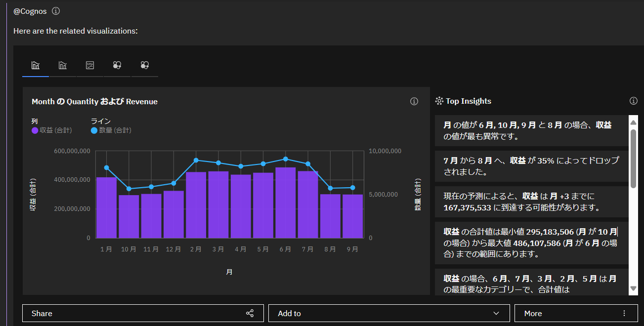Click the 'Here are the related visualizations:' text
644x326 pixels.
[x=76, y=31]
